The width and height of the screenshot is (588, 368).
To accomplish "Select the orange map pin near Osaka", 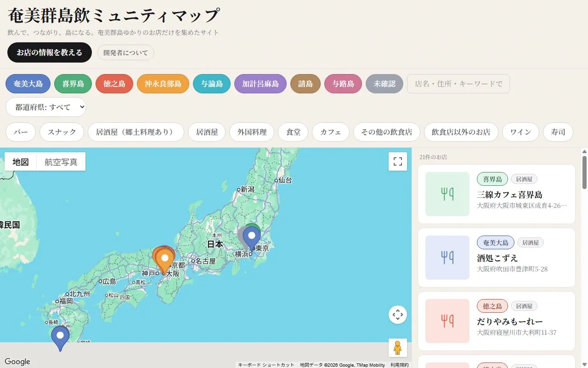I will tap(165, 261).
